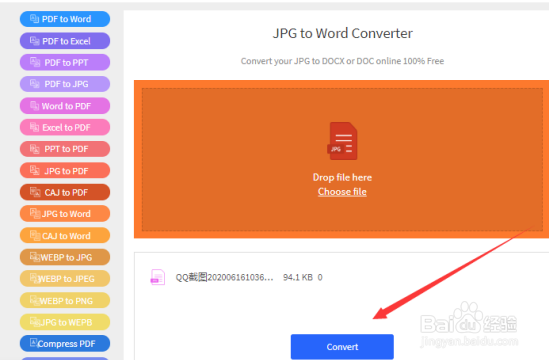Click the icon on the Word to PDF button
This screenshot has height=360, width=549.
[34, 105]
